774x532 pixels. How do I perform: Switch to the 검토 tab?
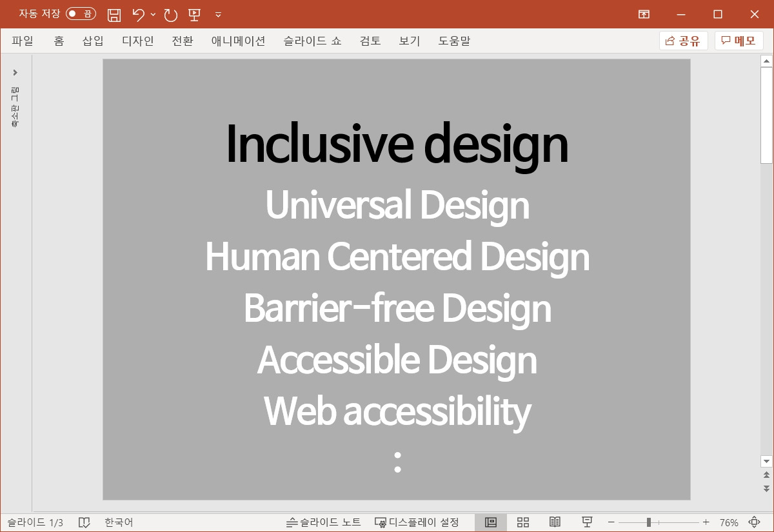[x=370, y=41]
